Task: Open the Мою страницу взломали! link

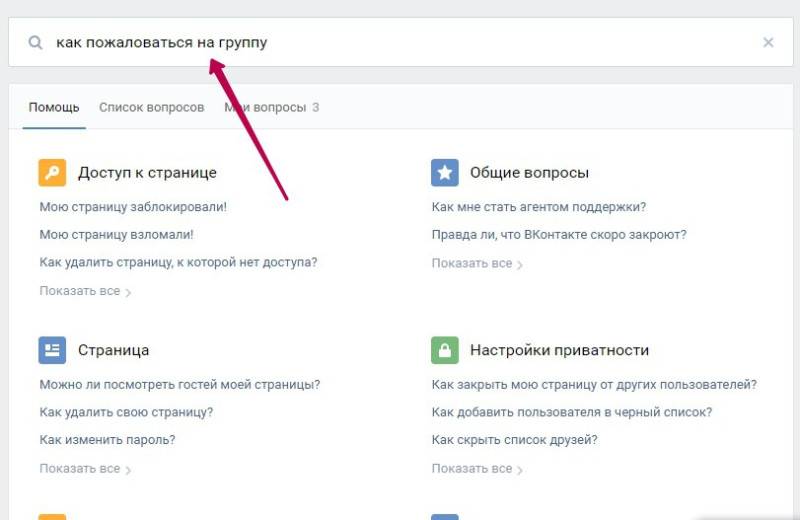Action: coord(116,235)
